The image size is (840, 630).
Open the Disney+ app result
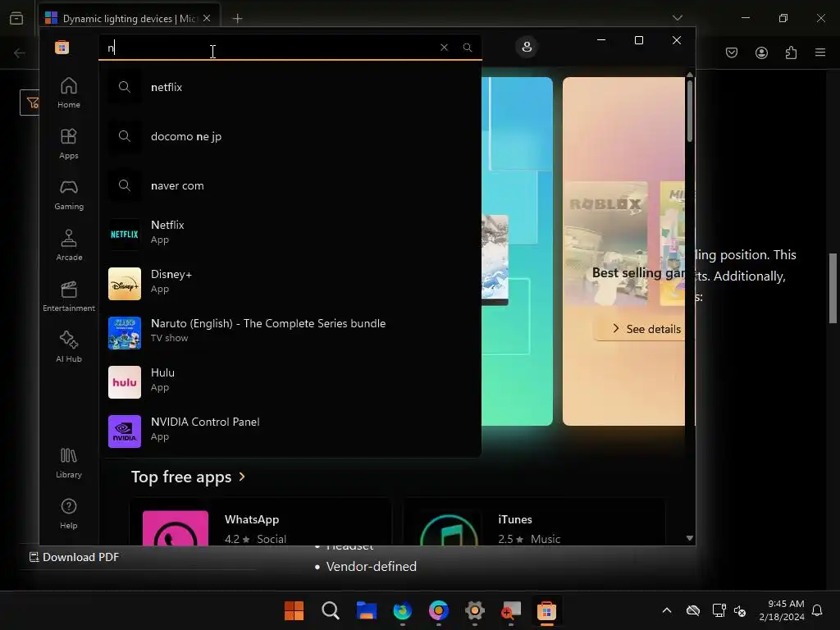click(290, 282)
